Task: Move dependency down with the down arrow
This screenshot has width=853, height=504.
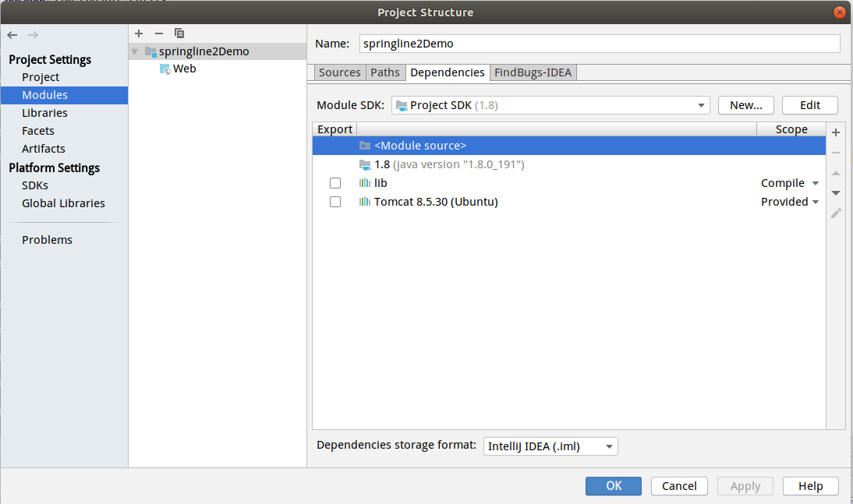Action: [x=836, y=192]
